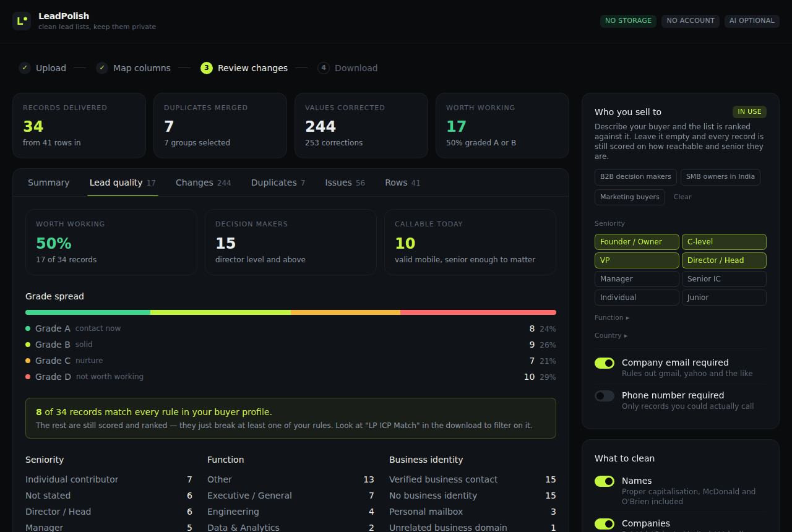Click the Values Corrected card

point(361,126)
